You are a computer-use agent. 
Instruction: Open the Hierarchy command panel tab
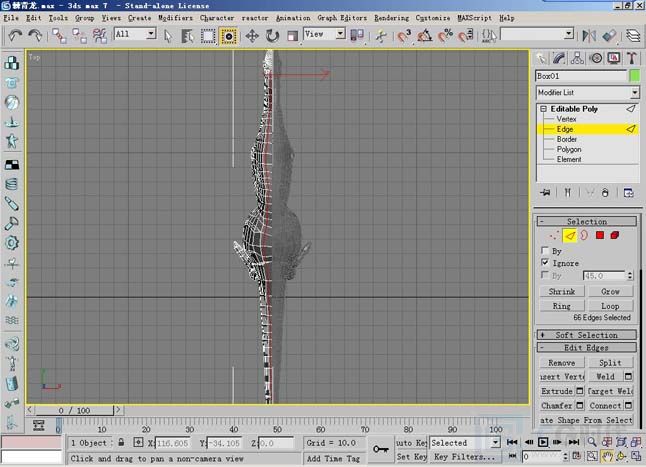577,58
